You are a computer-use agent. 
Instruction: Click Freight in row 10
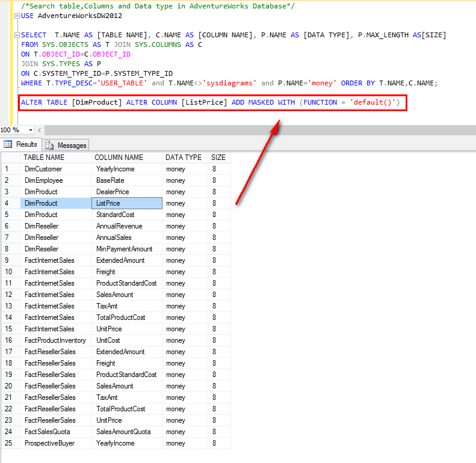(x=127, y=272)
